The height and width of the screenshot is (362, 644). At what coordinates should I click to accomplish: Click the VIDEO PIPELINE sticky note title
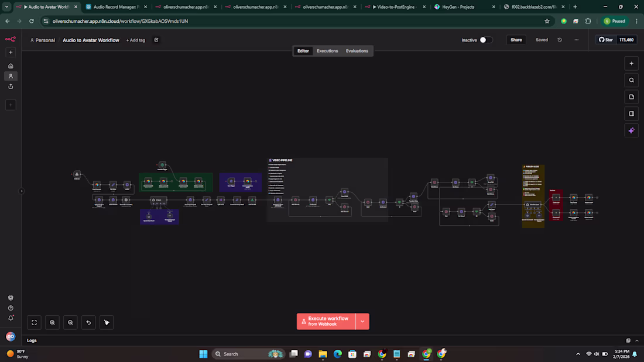[x=282, y=160]
